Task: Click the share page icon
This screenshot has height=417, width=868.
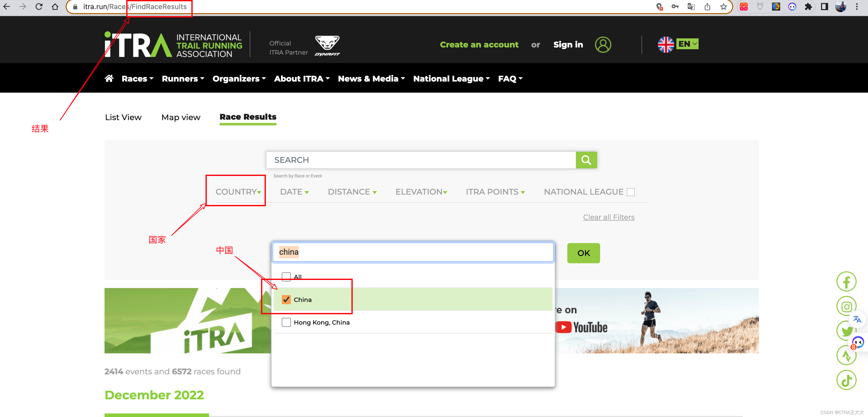Action: coord(707,6)
